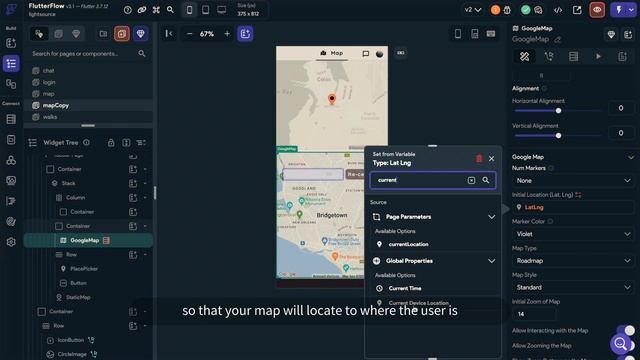The image size is (640, 360).
Task: Switch canvas to phone device view
Action: coord(189,10)
